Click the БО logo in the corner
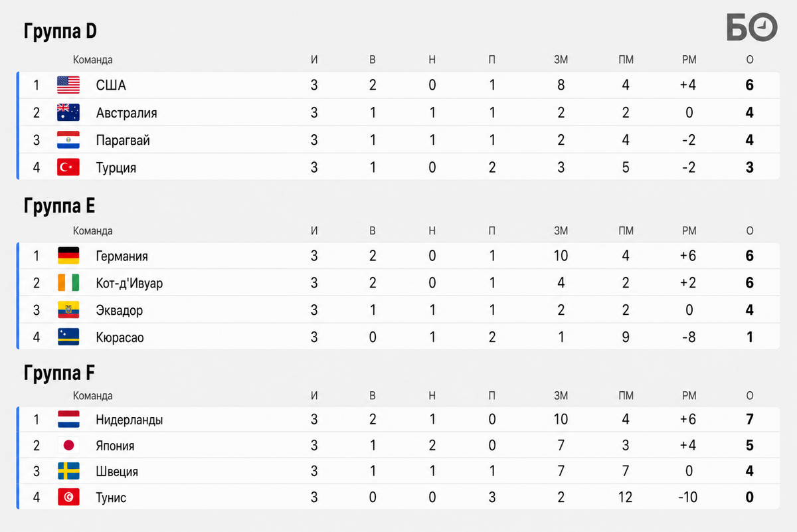 tap(751, 27)
